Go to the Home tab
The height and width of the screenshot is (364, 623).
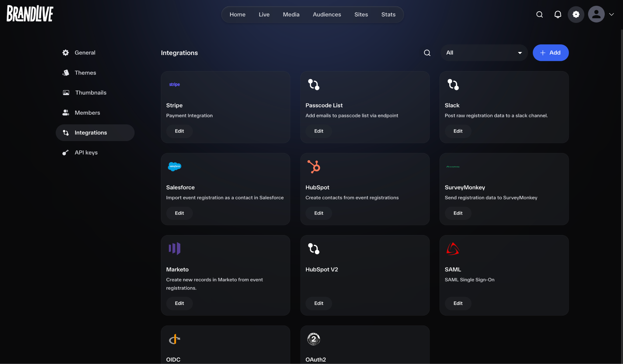238,14
